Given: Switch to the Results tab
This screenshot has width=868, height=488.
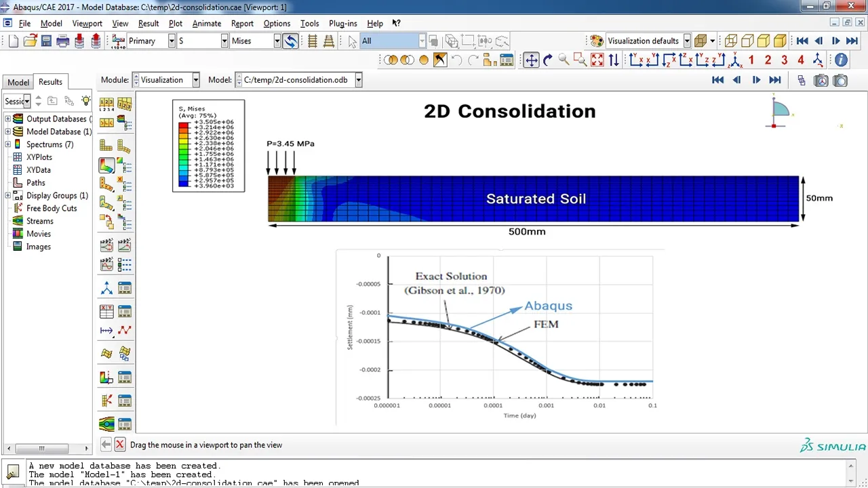Looking at the screenshot, I should tap(50, 81).
